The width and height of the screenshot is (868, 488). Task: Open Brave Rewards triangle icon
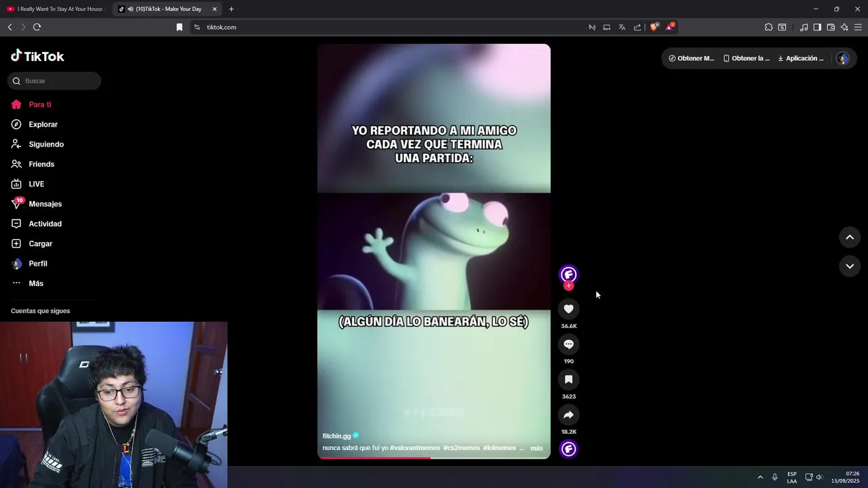[670, 27]
